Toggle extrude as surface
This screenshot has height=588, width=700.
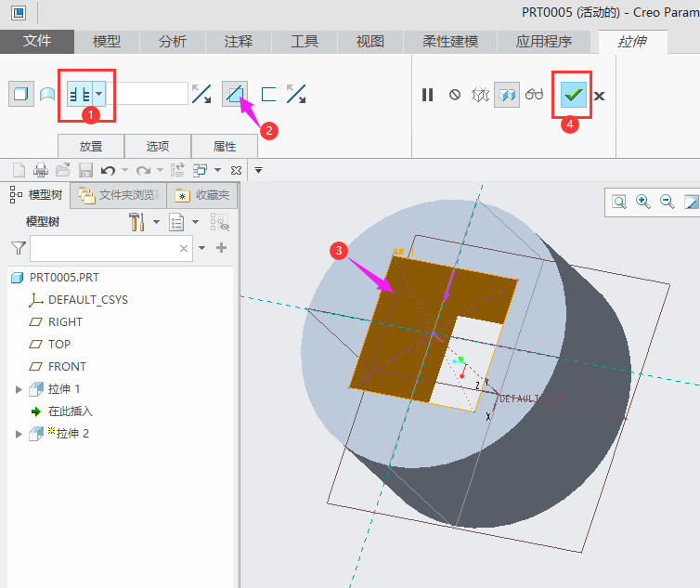tap(46, 94)
